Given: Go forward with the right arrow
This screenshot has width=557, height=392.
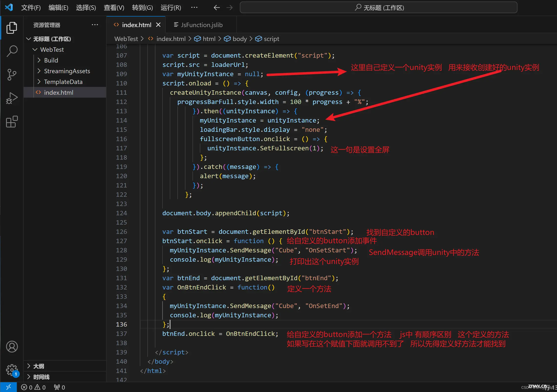Looking at the screenshot, I should (229, 8).
